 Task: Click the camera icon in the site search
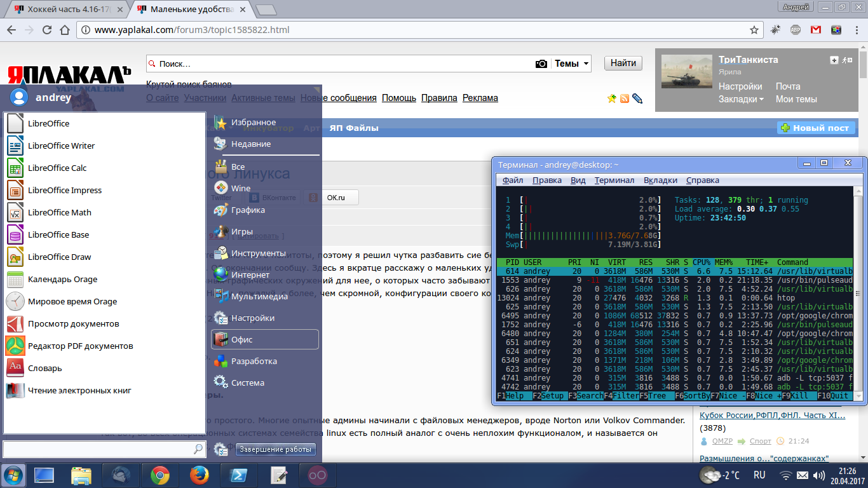[x=541, y=64]
